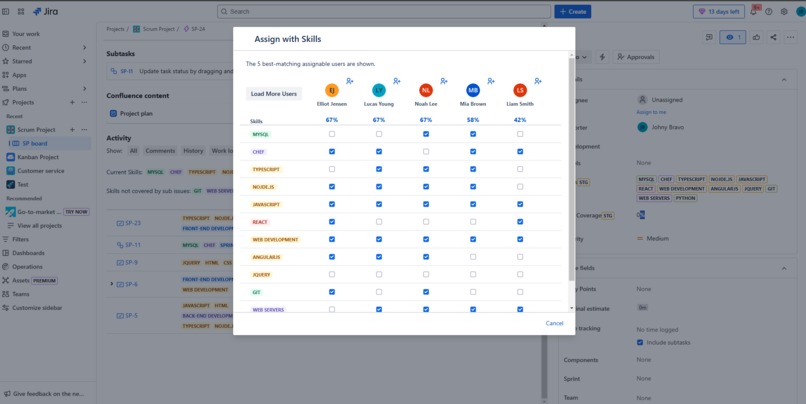Open the more actions ellipsis icon

click(791, 37)
